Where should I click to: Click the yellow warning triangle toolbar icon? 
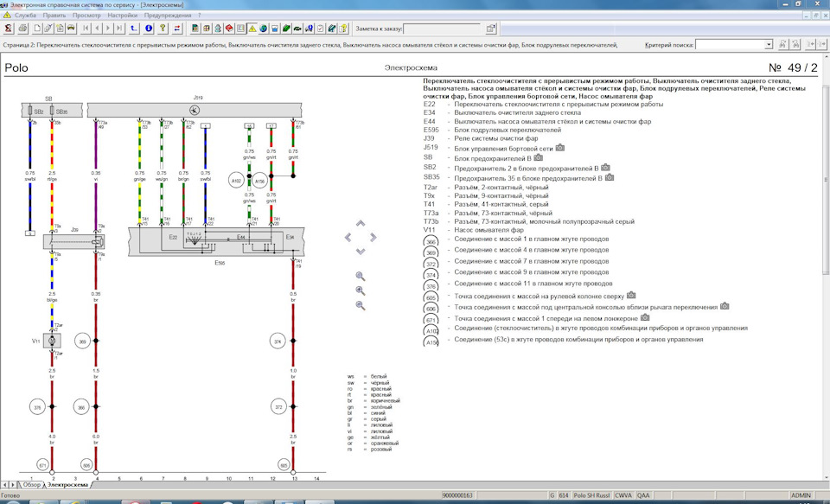point(252,29)
